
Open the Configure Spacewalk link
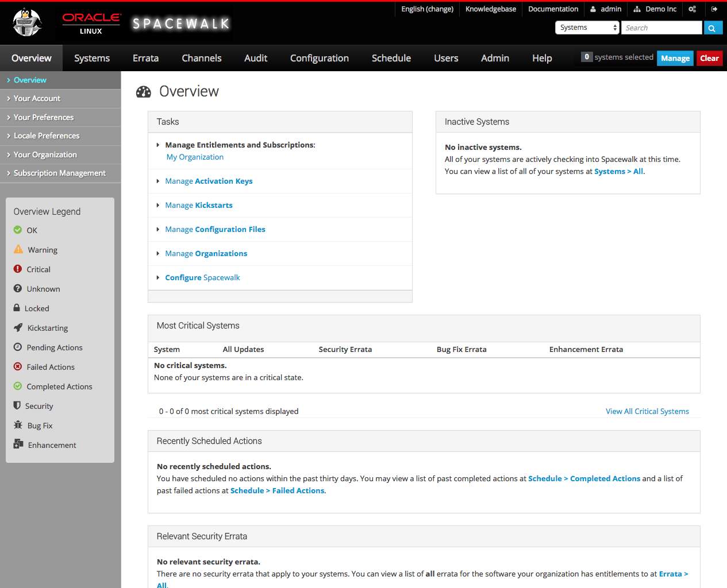click(x=202, y=278)
